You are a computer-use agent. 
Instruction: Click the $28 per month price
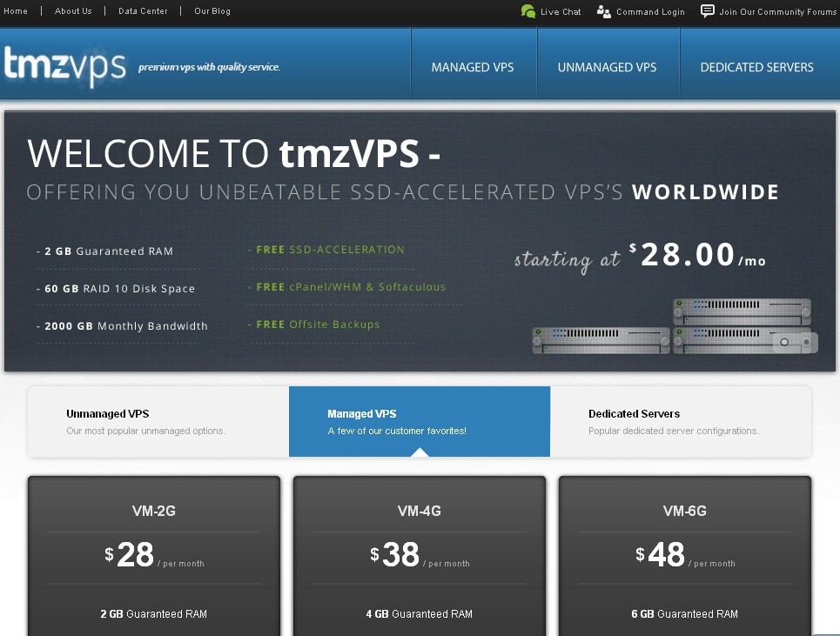(x=154, y=555)
